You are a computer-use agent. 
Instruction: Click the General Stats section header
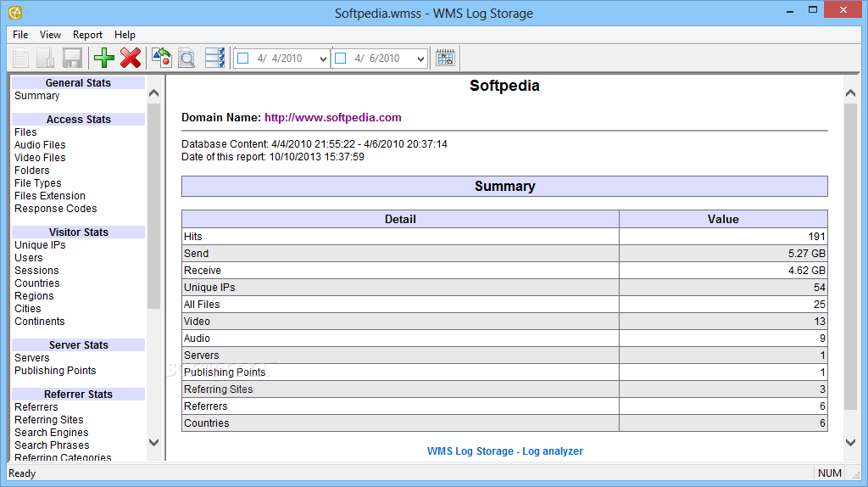point(78,83)
